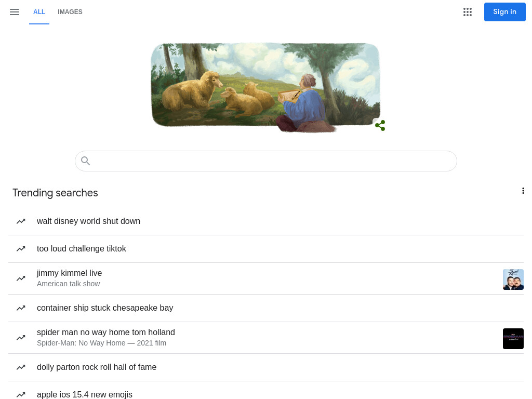Search walt disney world shut down
The width and height of the screenshot is (532, 399).
[88, 221]
